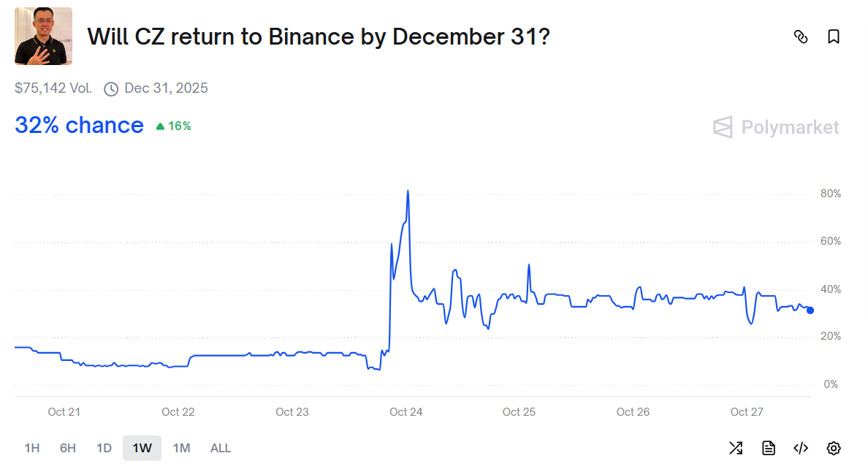Switch chart to 1D range
868x472 pixels.
(104, 448)
